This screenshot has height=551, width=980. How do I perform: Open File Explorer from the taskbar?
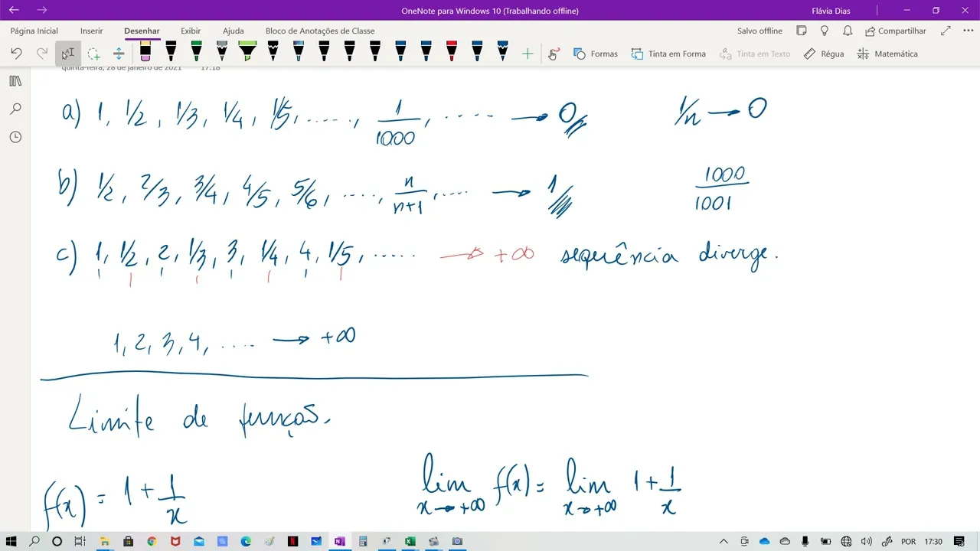point(105,541)
